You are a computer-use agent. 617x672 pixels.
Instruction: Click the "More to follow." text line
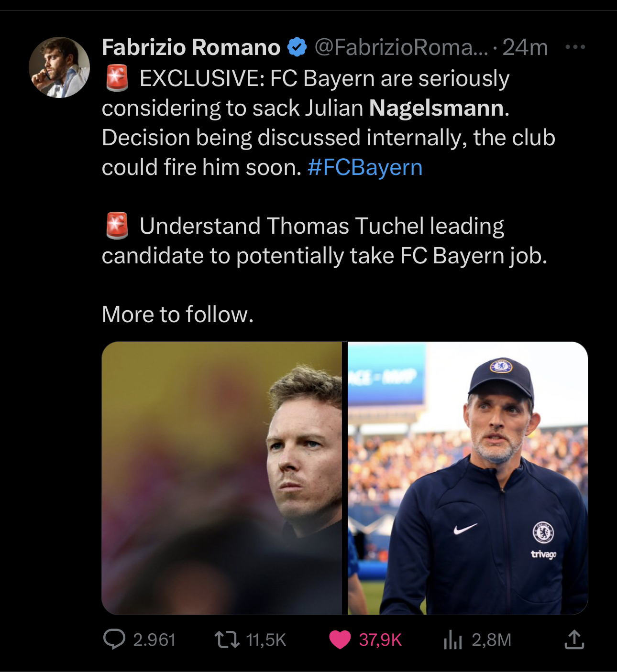(178, 314)
